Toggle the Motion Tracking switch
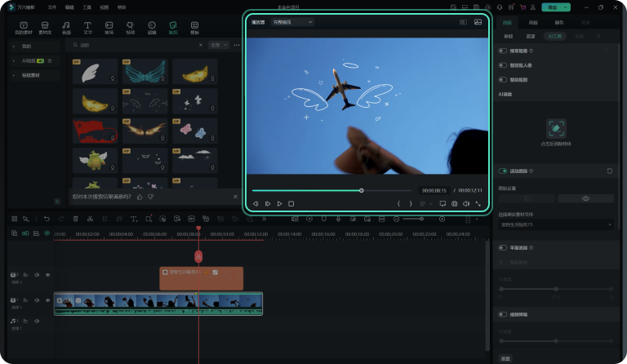 pyautogui.click(x=503, y=171)
